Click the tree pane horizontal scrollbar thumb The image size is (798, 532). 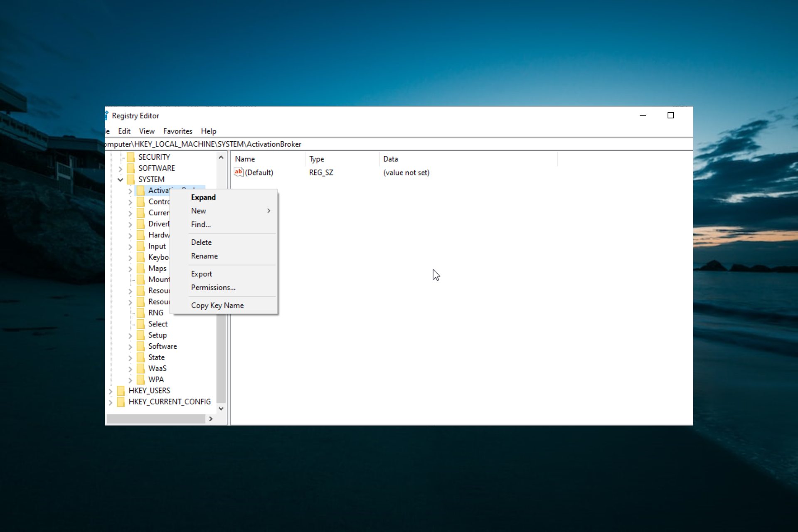[156, 419]
